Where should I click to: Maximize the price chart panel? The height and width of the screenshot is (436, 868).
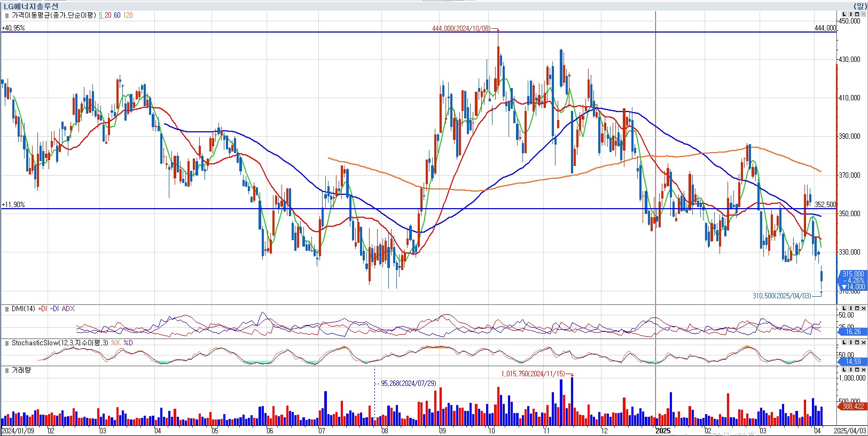click(x=857, y=14)
